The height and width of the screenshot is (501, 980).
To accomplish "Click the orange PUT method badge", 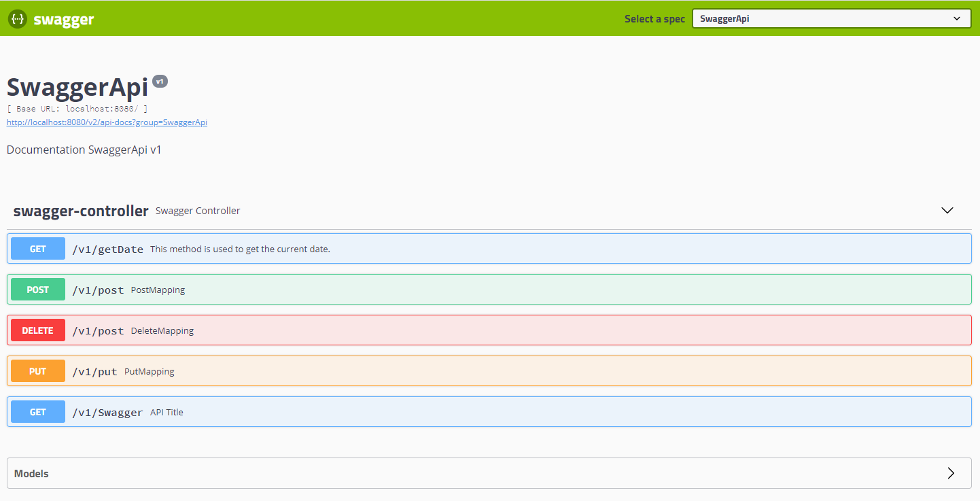I will pos(38,371).
